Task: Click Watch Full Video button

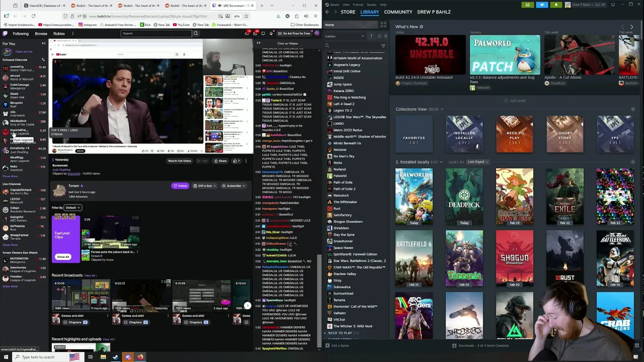Action: pyautogui.click(x=180, y=161)
